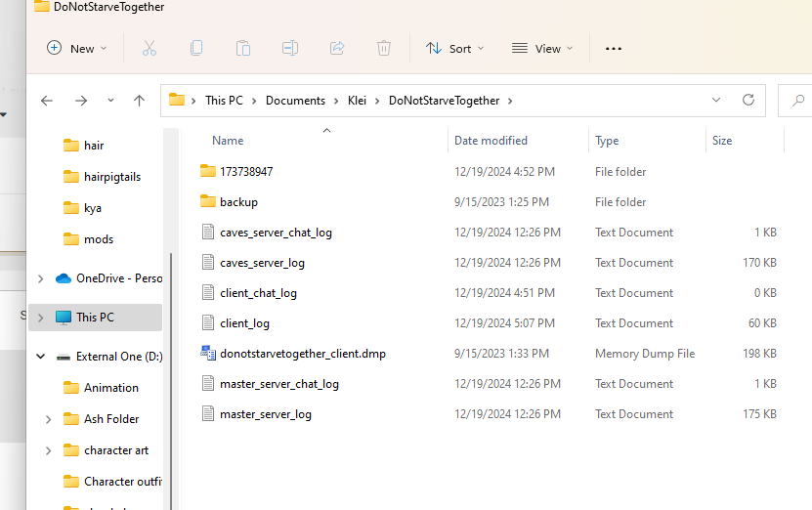Select Klei in address bar

click(x=357, y=101)
